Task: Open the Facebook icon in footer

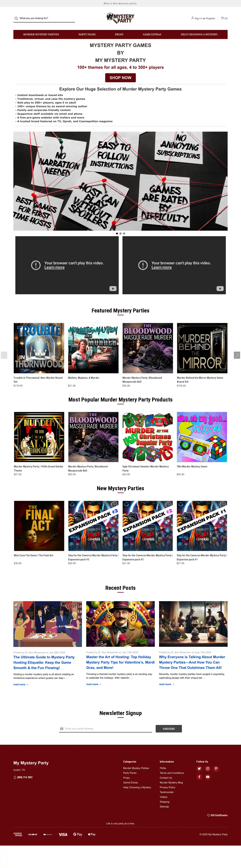Action: coord(199,777)
